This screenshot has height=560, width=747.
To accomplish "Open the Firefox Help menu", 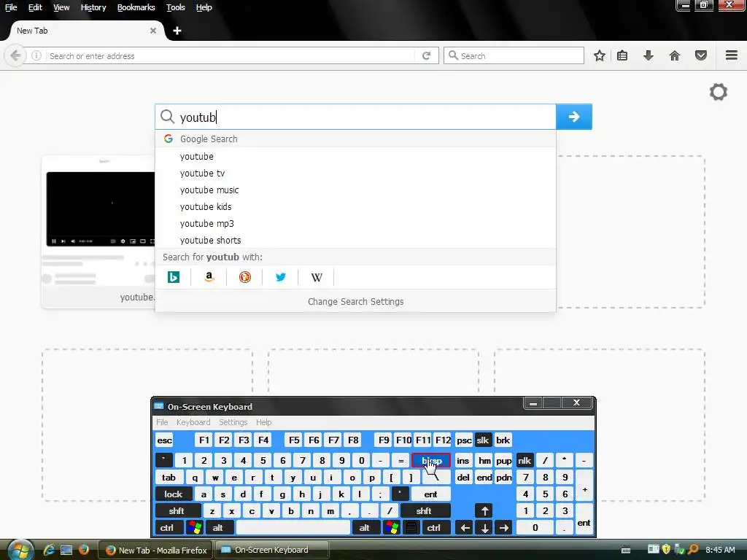I will [204, 7].
